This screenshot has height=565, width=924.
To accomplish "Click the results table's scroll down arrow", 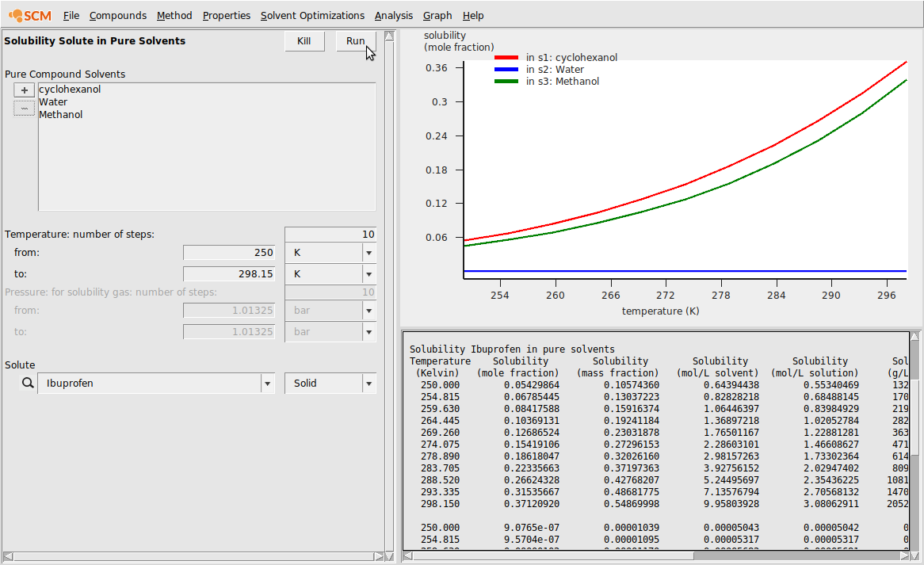I will coord(914,555).
